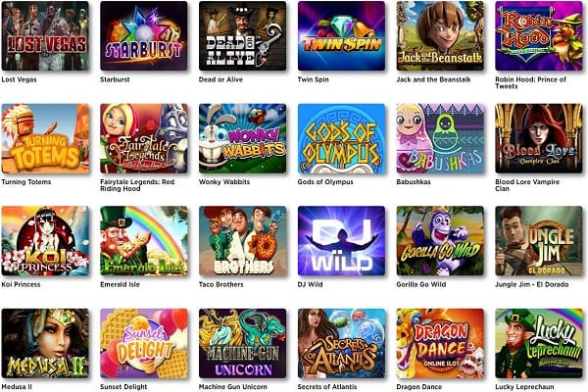588x392 pixels.
Task: Open the Jungle Jim - El Dorado label
Action: pos(532,284)
